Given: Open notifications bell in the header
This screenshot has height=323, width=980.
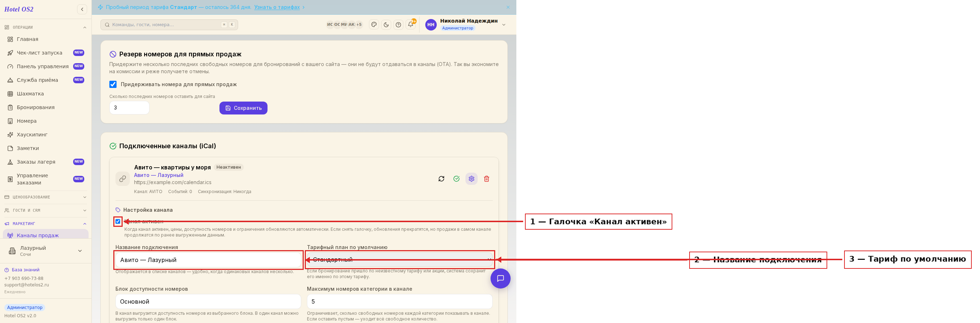Looking at the screenshot, I should point(411,25).
